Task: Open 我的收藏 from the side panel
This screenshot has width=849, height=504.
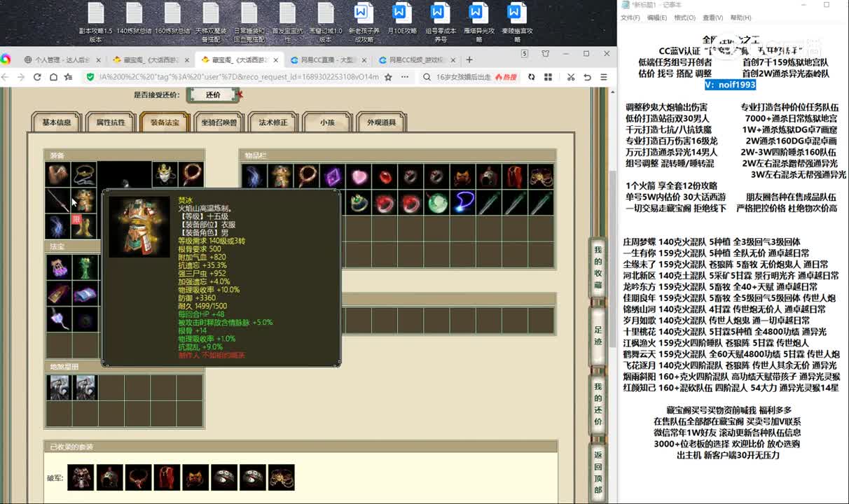Action: point(598,269)
